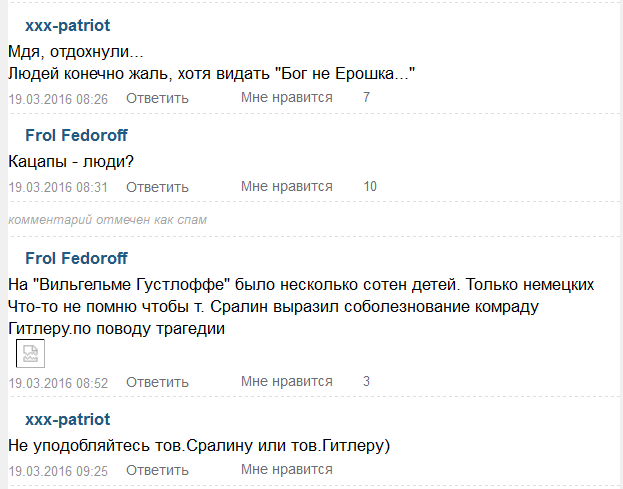Reply to the 08:52 Frol Fedoroff comment
The image size is (623, 489).
pos(157,382)
